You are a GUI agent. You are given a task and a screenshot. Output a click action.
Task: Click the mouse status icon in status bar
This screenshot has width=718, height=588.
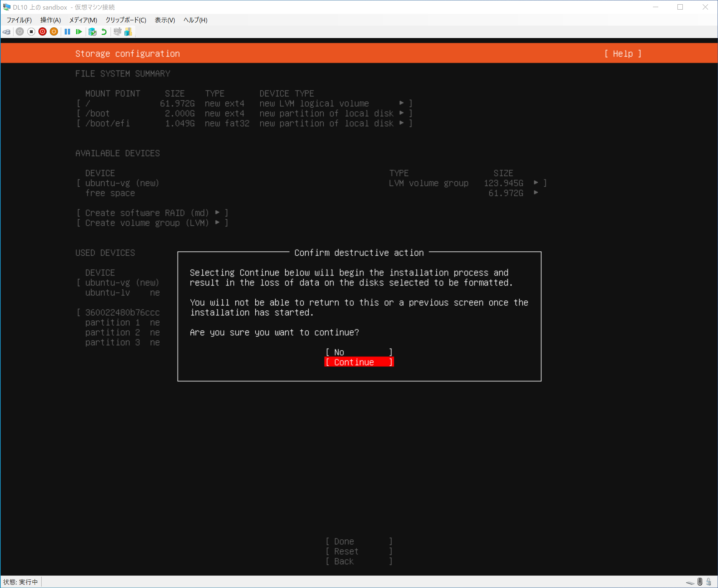(700, 582)
